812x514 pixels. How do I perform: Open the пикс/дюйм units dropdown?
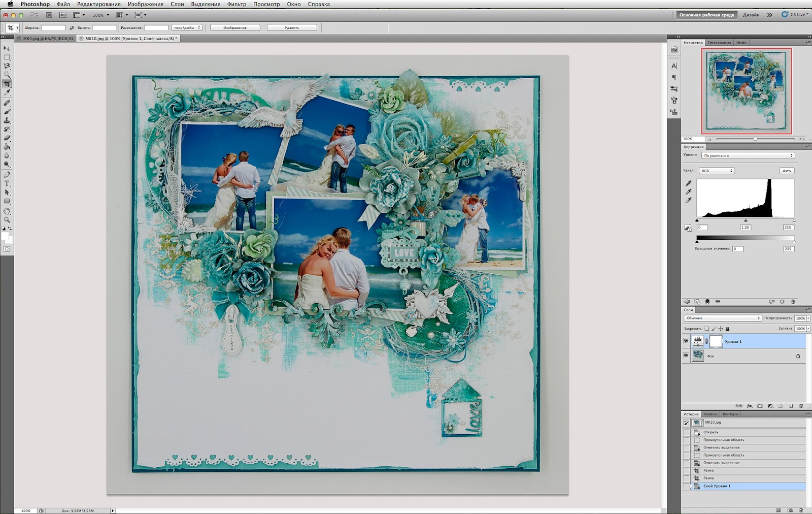pyautogui.click(x=187, y=28)
